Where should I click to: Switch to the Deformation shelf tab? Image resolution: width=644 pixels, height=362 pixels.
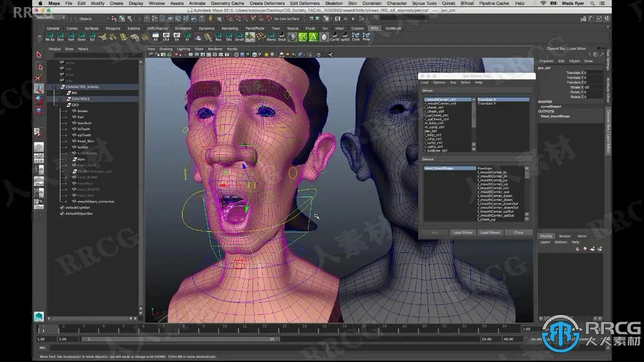(x=157, y=28)
